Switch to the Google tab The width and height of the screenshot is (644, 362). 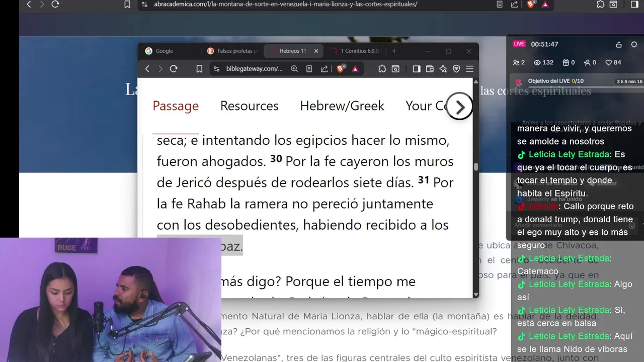pyautogui.click(x=169, y=51)
